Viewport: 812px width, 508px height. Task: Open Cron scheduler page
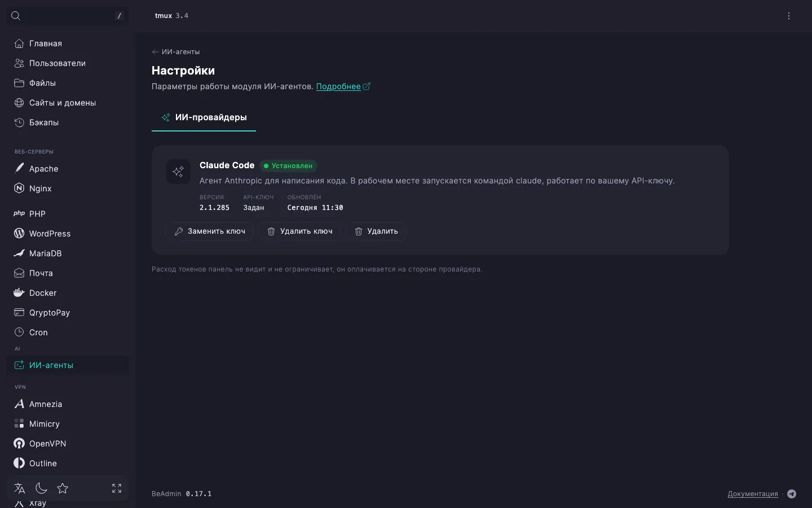tap(68, 332)
